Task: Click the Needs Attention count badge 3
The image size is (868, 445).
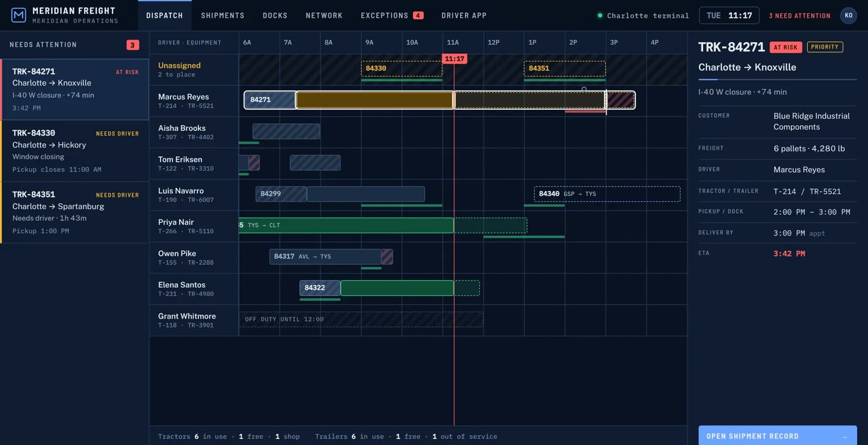Action: [x=133, y=45]
